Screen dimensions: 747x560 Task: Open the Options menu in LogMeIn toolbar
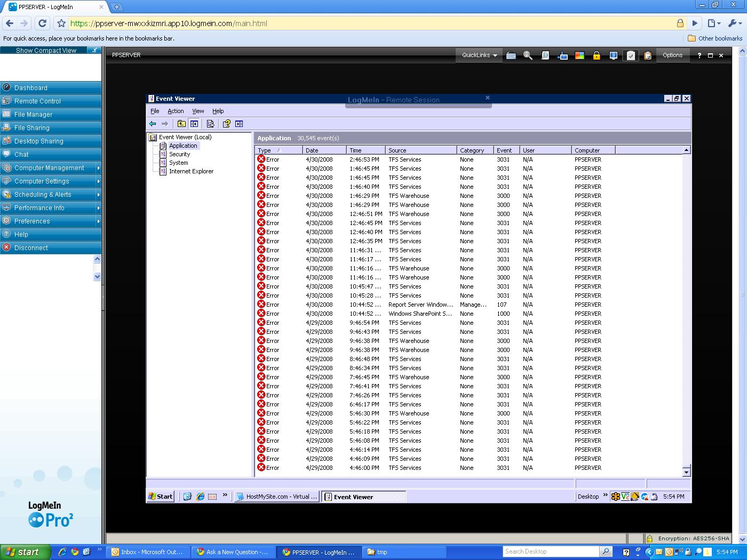[672, 55]
